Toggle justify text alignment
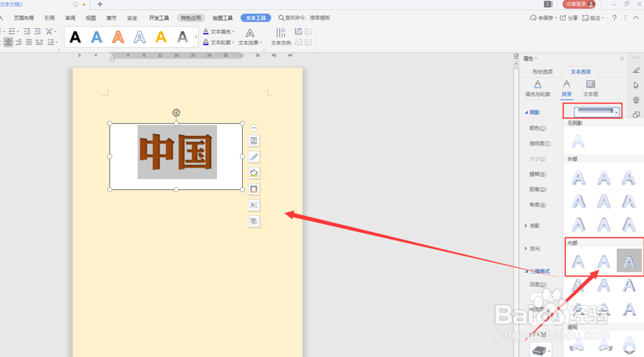Viewport: 644px width, 357px height. click(x=29, y=42)
